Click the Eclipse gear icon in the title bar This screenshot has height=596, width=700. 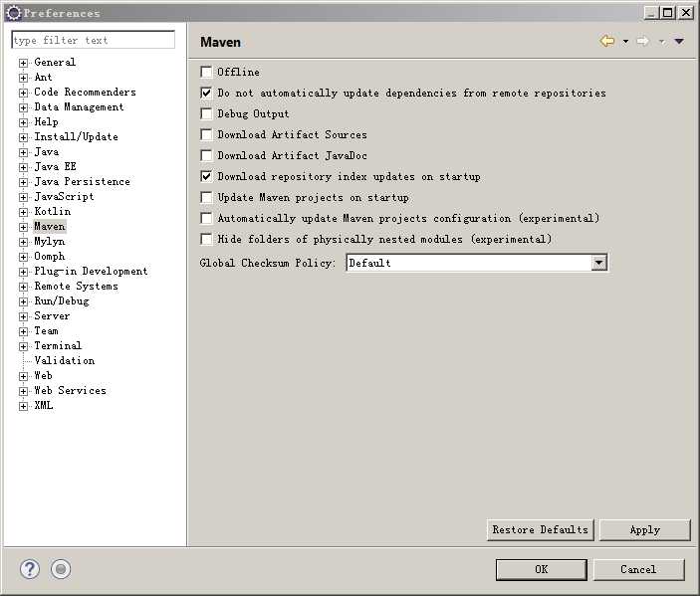(14, 13)
